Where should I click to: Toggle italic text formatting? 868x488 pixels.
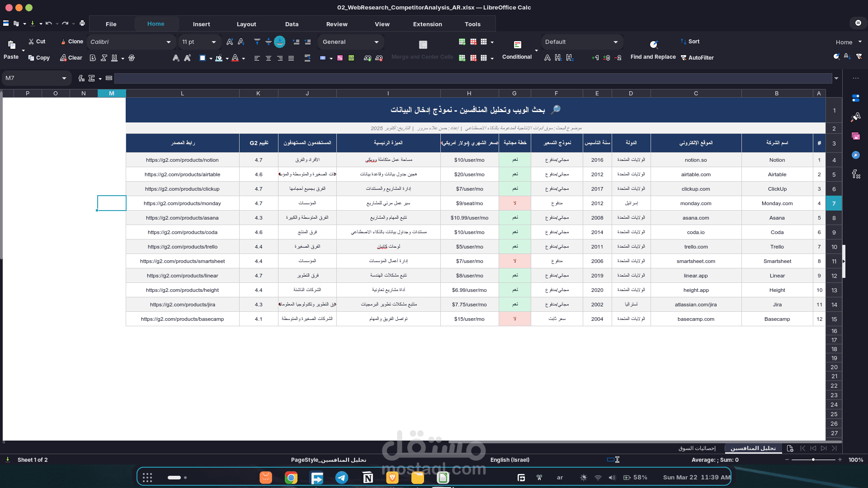coord(104,58)
